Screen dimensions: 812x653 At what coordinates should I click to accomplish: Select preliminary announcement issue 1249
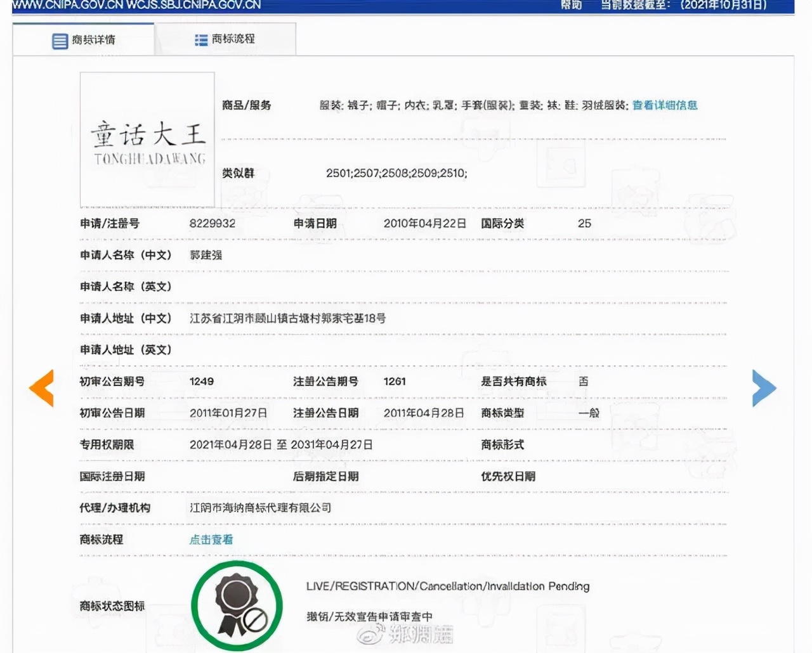(x=202, y=382)
